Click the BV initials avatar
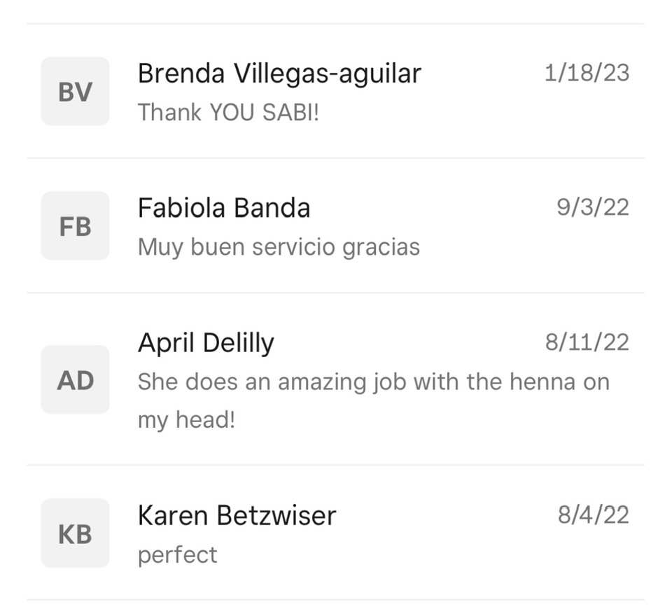Image resolution: width=672 pixels, height=616 pixels. 75,92
